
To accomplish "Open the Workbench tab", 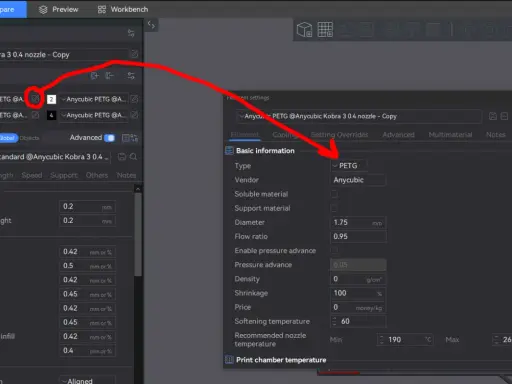I will [123, 9].
